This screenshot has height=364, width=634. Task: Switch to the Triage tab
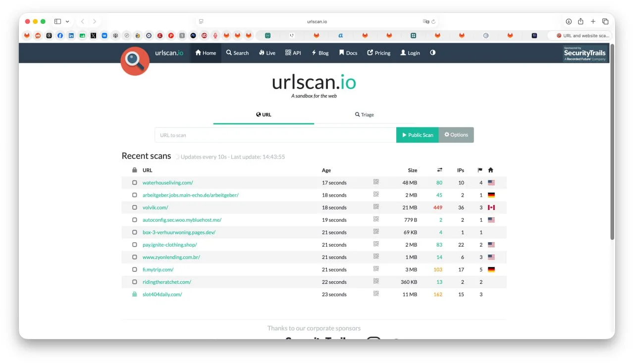364,114
